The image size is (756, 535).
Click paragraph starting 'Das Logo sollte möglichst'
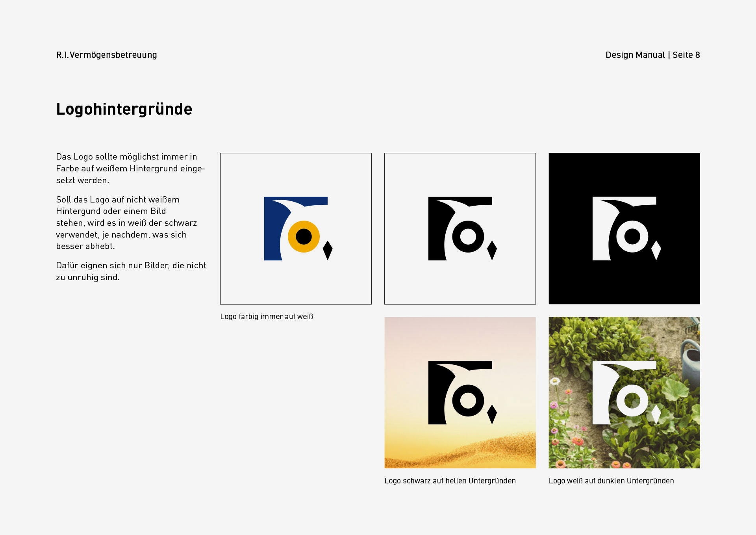pyautogui.click(x=130, y=169)
